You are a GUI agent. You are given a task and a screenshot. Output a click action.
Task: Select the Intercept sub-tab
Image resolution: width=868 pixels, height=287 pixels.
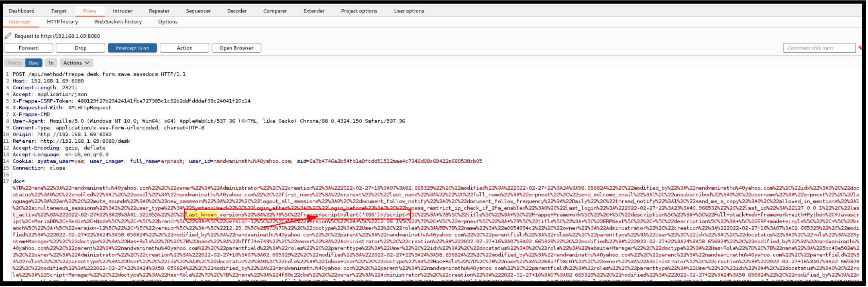tap(19, 22)
